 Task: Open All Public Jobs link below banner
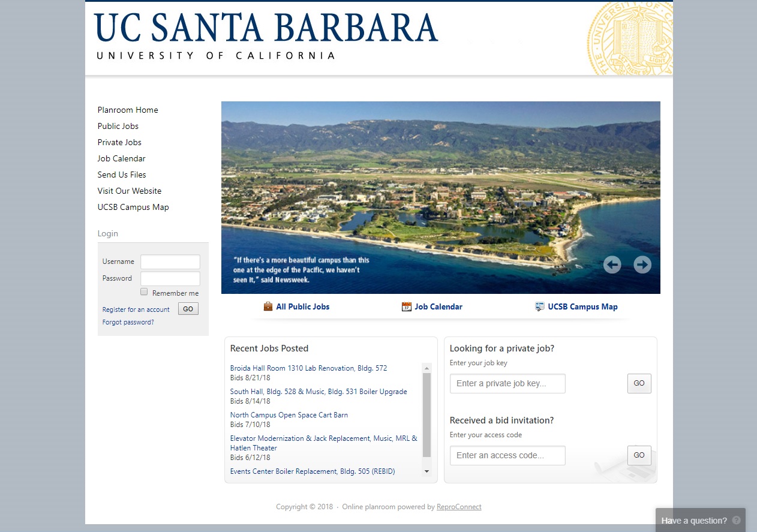[x=303, y=306]
